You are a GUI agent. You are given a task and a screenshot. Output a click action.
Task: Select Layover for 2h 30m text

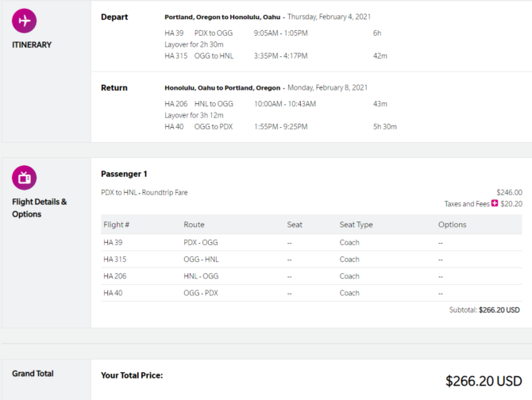click(194, 44)
